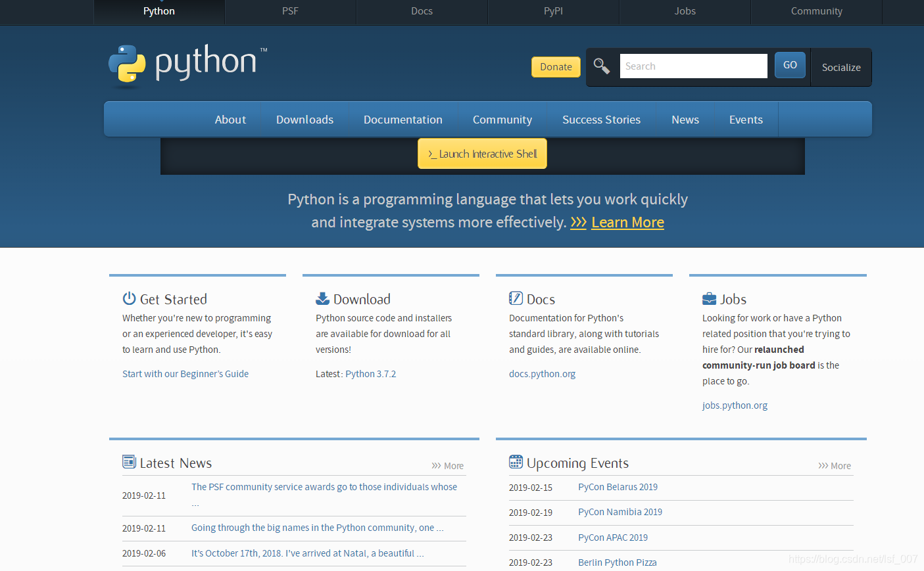Screen dimensions: 924x571
Task: Open 'Going through the big names' news item
Action: point(318,528)
